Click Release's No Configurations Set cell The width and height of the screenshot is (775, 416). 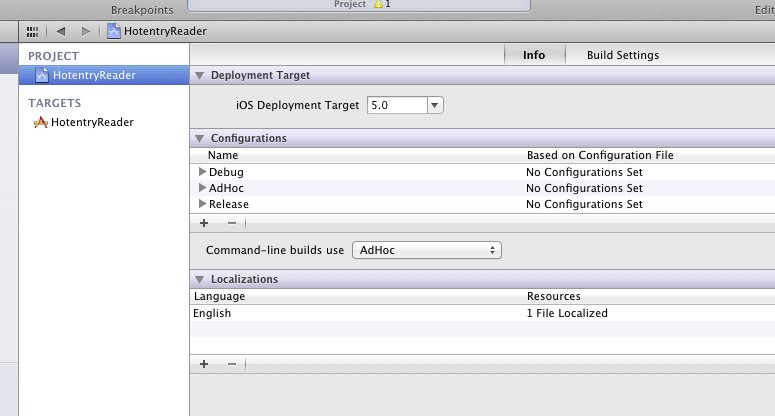point(584,204)
